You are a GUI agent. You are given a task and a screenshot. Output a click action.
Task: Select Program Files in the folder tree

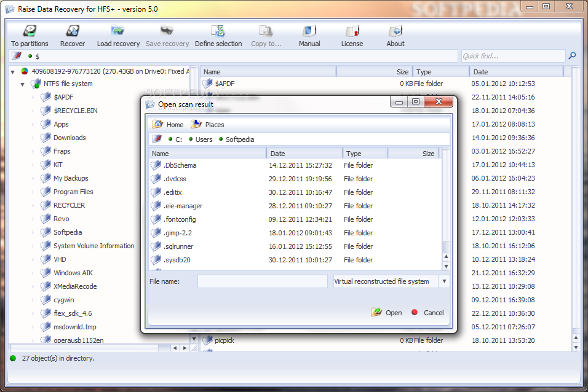pos(74,192)
